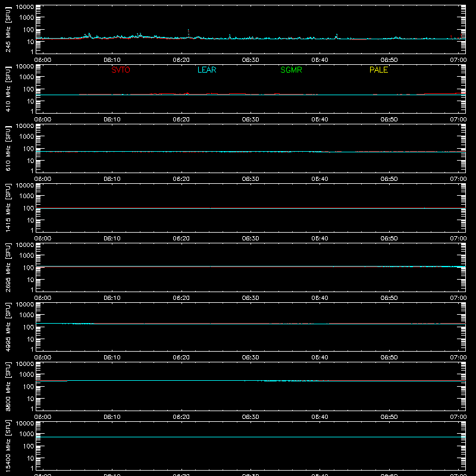The image size is (476, 476).
Task: Click 06:30 tick label under 2695 MHz panel
Action: point(250,298)
